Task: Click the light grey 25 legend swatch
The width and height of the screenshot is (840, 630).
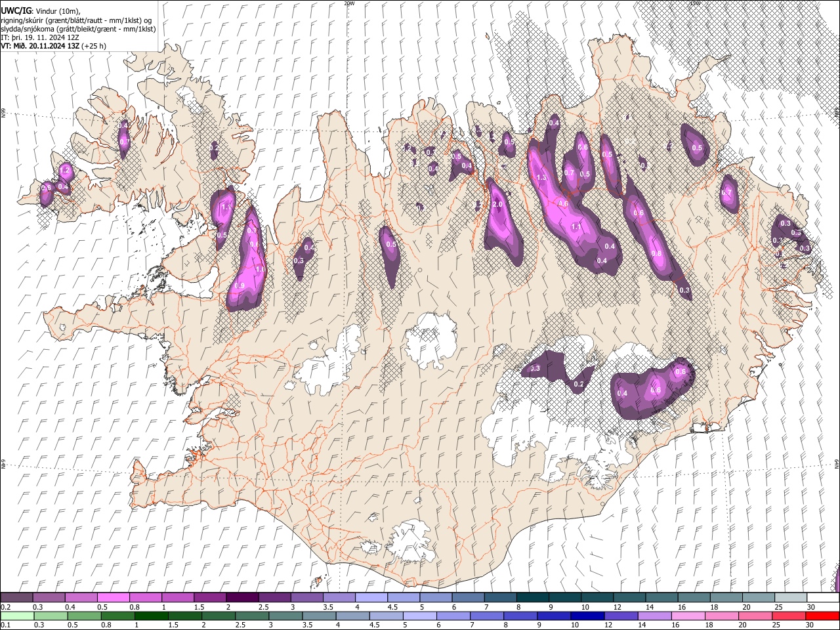Action: coord(790,598)
